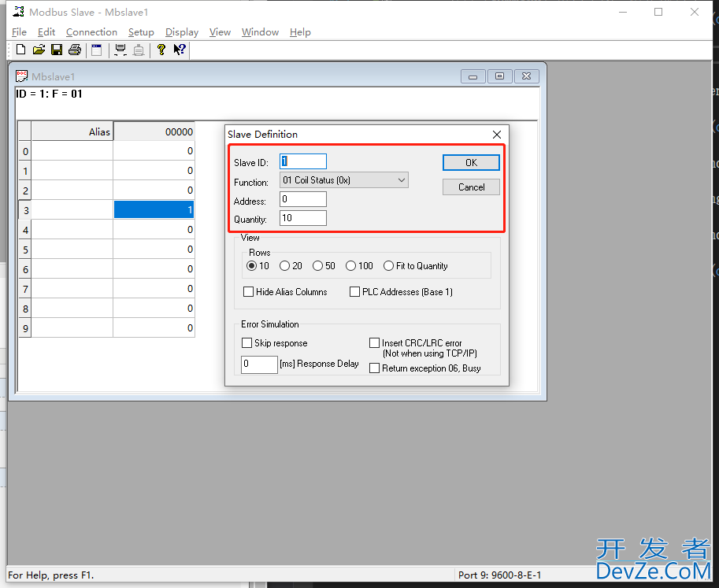Minimize the Mbslave1 child window
Screen dimensions: 719x588
click(x=473, y=76)
